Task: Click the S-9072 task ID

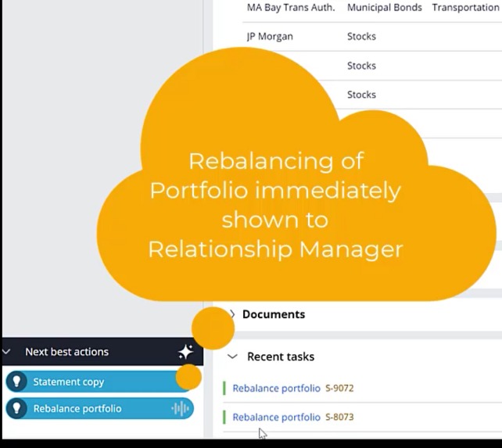Action: (339, 388)
